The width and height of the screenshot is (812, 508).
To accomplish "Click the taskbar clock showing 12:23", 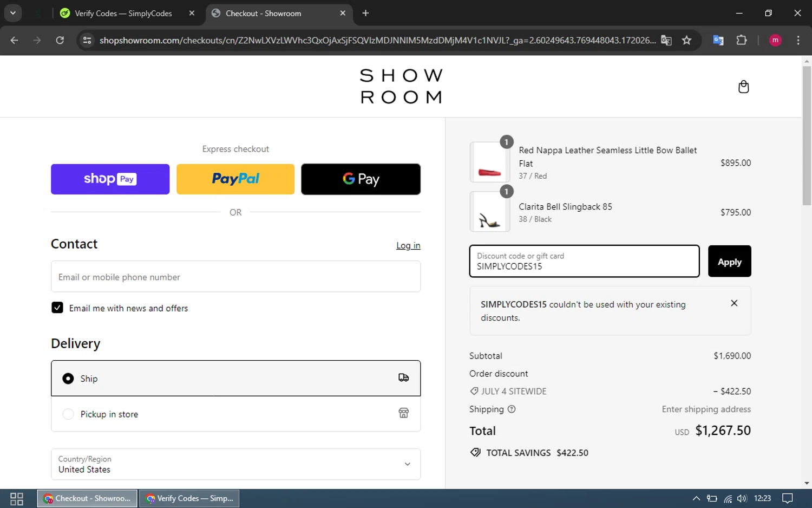I will [x=762, y=498].
